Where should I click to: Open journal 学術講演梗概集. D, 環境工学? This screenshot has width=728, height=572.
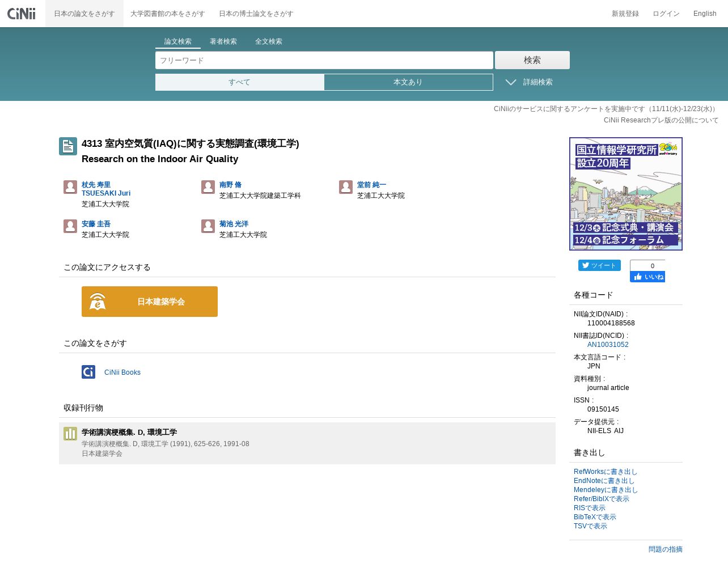pyautogui.click(x=129, y=432)
